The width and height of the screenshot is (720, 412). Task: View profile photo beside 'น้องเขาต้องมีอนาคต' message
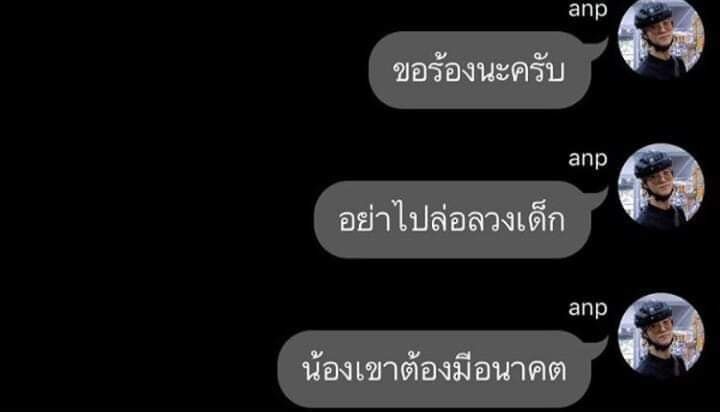(x=661, y=335)
